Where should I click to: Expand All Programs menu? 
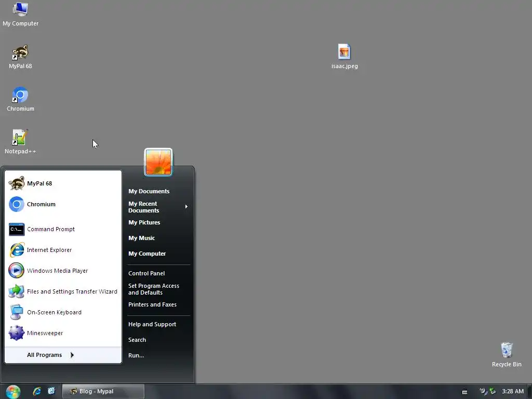pos(63,355)
